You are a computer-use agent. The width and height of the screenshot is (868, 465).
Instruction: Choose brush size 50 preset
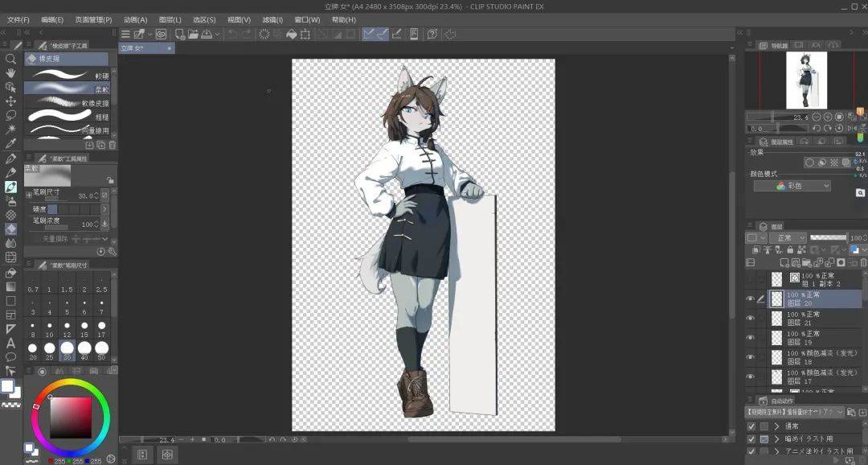101,348
